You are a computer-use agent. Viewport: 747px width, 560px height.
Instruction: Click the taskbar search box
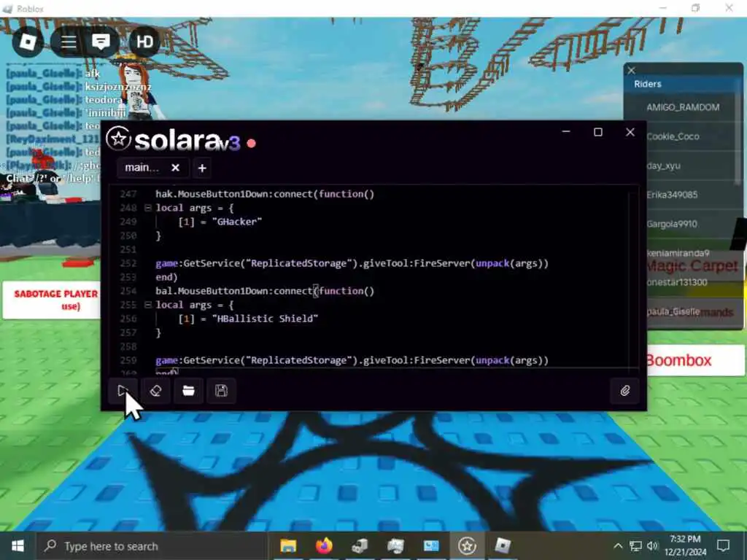[152, 545]
